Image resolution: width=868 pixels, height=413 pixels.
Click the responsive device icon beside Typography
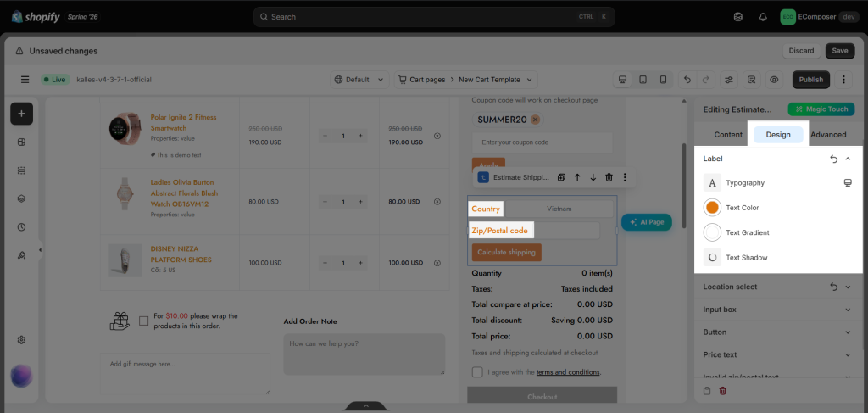tap(848, 182)
